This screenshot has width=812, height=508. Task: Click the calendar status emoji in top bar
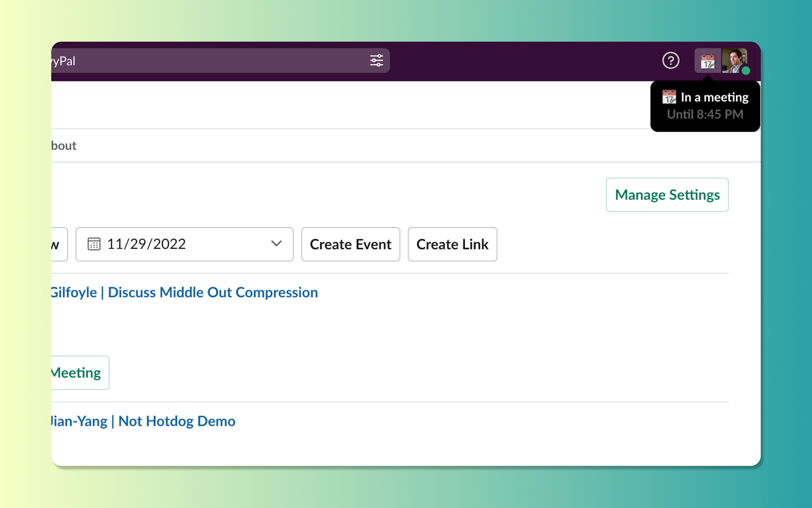[707, 62]
